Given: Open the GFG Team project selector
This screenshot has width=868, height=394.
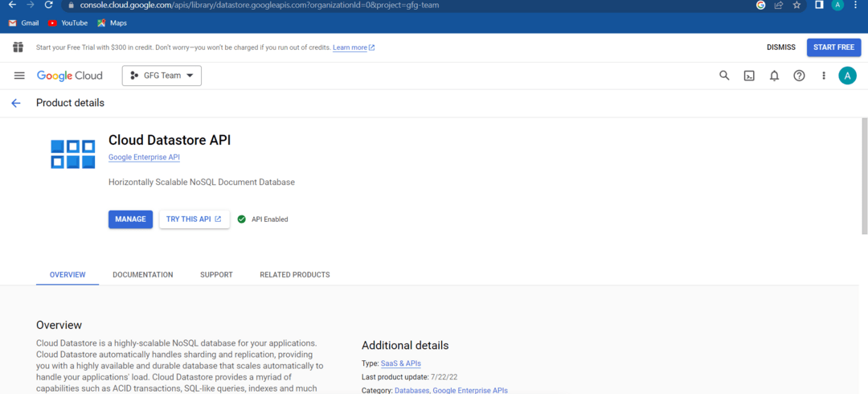Looking at the screenshot, I should pyautogui.click(x=162, y=76).
